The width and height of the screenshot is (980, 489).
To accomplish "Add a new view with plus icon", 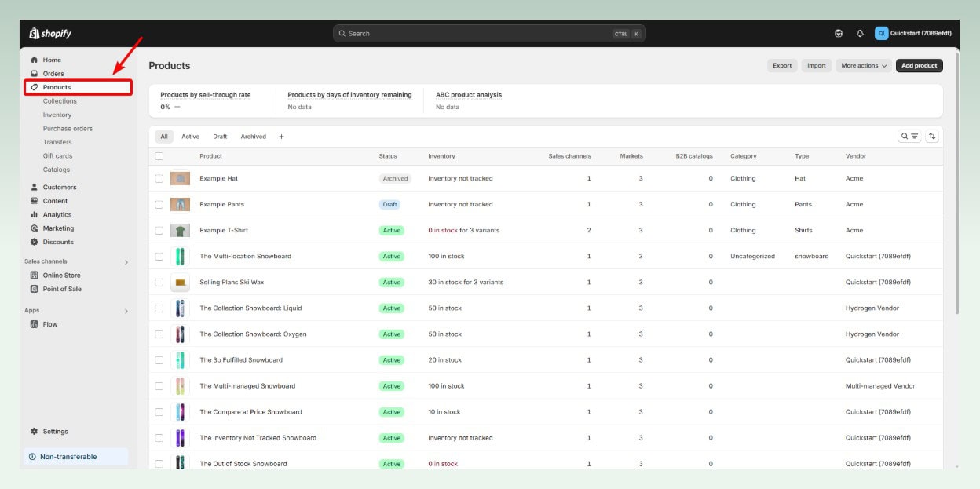I will [282, 137].
